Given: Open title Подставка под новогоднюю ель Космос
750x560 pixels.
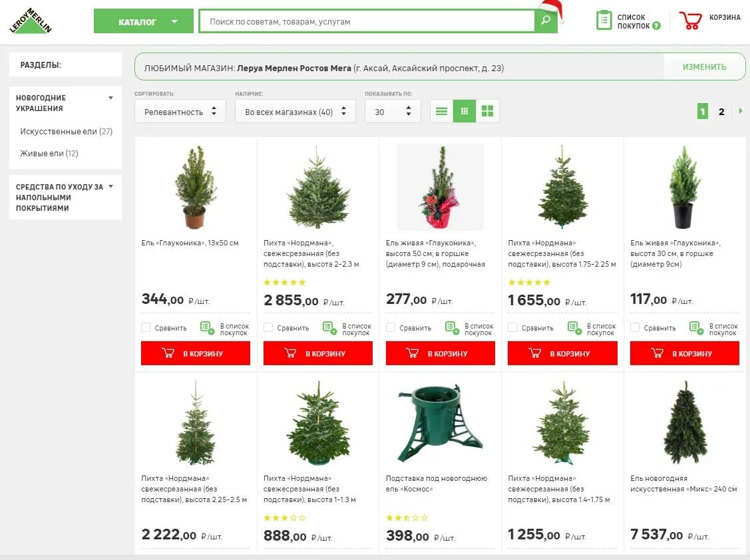Looking at the screenshot, I should coord(437,484).
